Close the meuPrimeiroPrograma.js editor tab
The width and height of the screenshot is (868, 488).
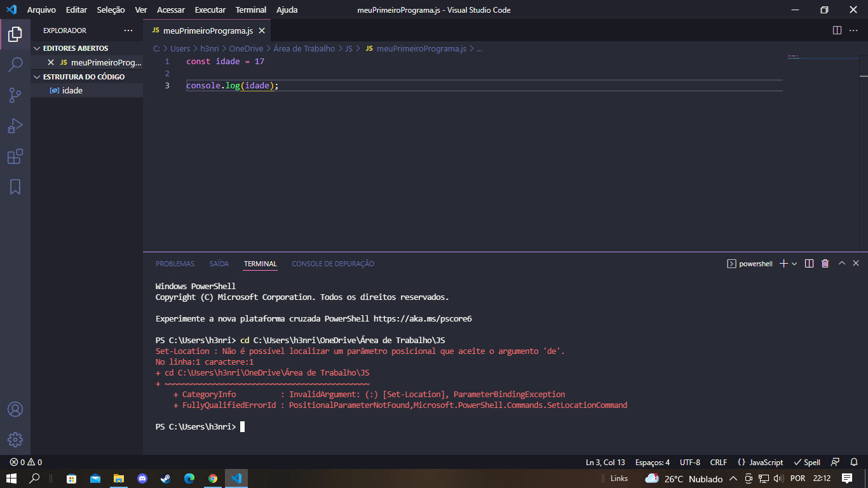(x=261, y=30)
